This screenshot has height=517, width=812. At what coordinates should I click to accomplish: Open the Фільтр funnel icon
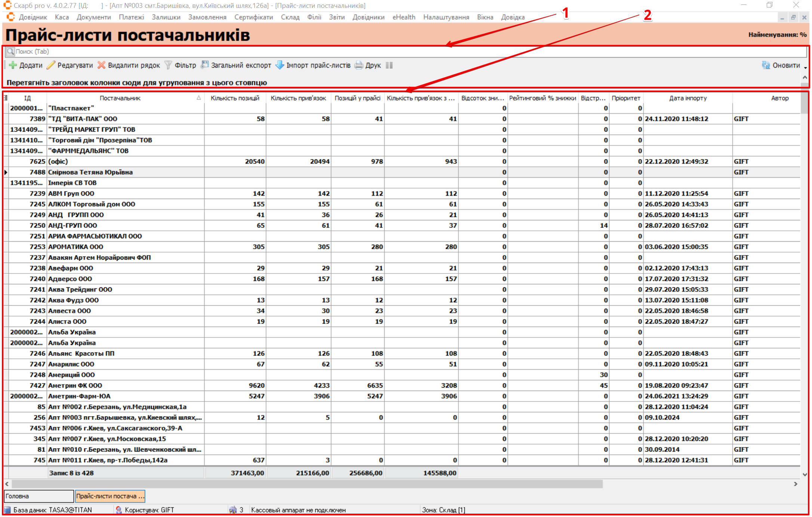(x=168, y=65)
